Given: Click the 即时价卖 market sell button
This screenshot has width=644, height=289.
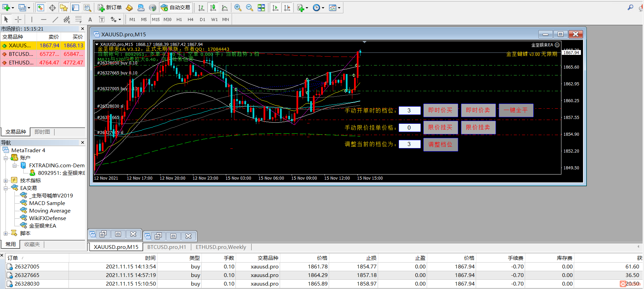Looking at the screenshot, I should tap(478, 110).
